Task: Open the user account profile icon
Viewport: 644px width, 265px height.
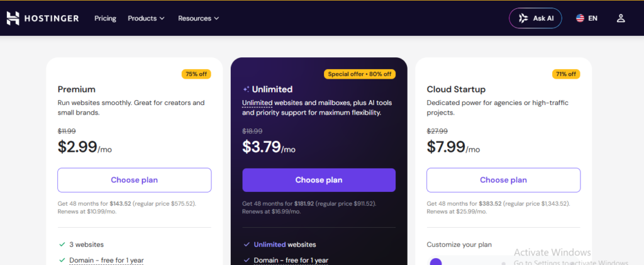Action: pyautogui.click(x=621, y=18)
